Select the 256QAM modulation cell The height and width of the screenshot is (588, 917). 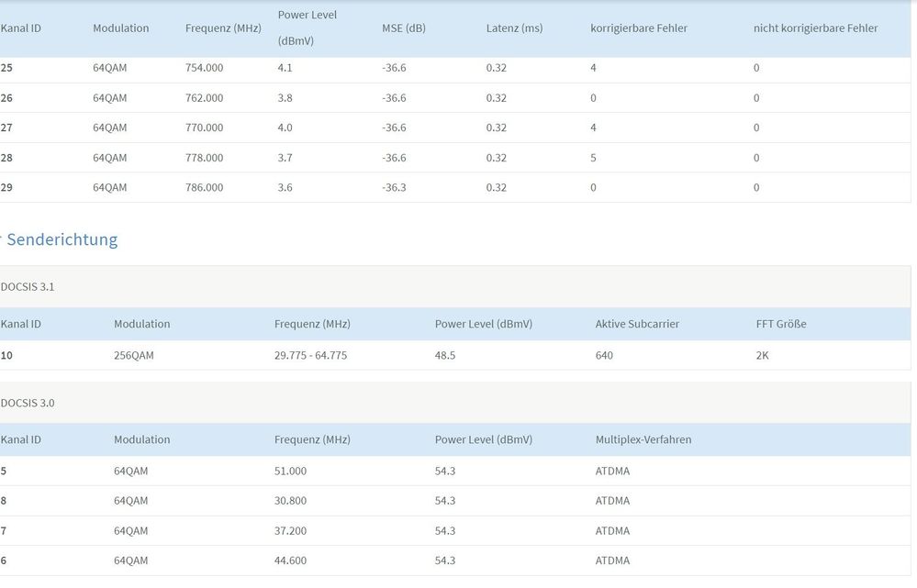[133, 355]
